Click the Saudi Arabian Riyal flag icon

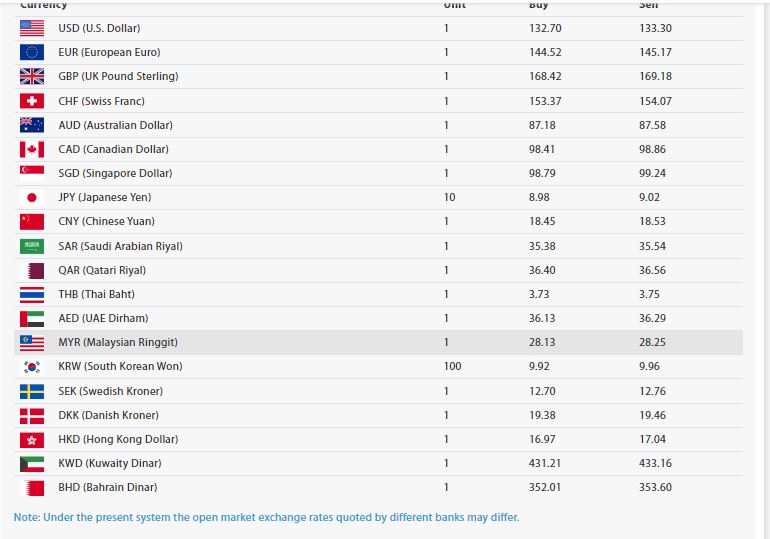[x=32, y=246]
